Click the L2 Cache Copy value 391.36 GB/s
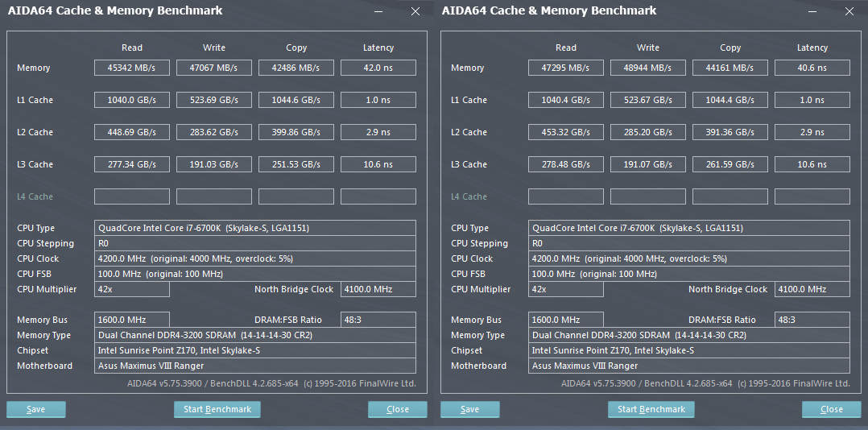This screenshot has width=868, height=430. coord(730,132)
